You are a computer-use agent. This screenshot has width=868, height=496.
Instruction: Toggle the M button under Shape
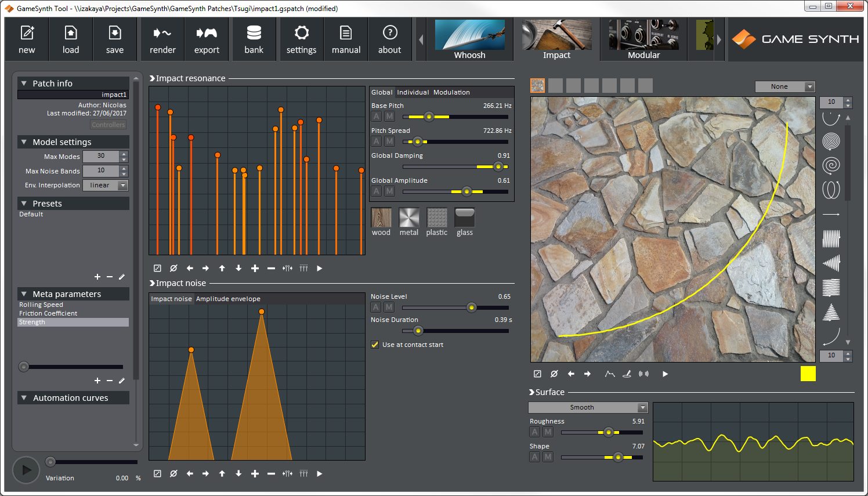(548, 457)
